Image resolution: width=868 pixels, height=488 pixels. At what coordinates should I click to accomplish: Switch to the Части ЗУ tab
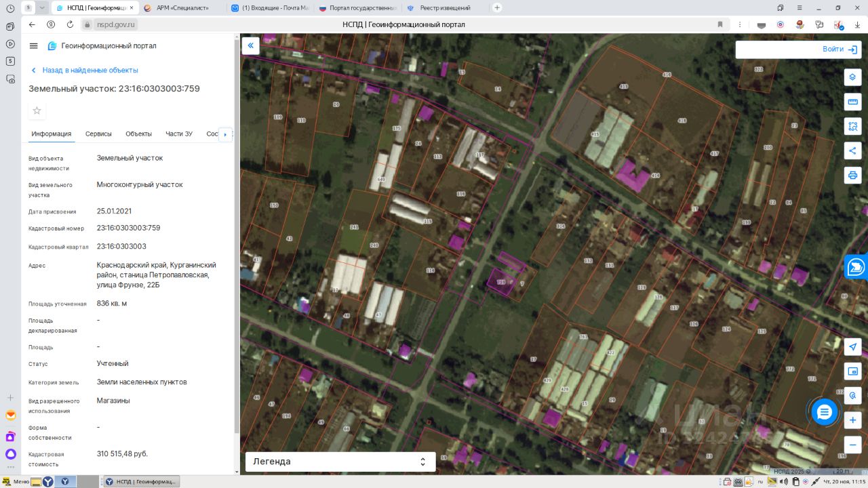[179, 134]
